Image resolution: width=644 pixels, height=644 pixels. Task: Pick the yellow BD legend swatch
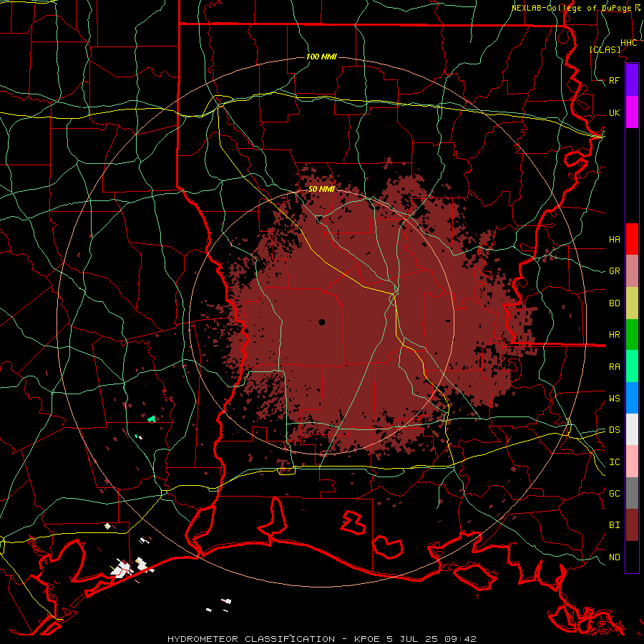click(x=632, y=303)
